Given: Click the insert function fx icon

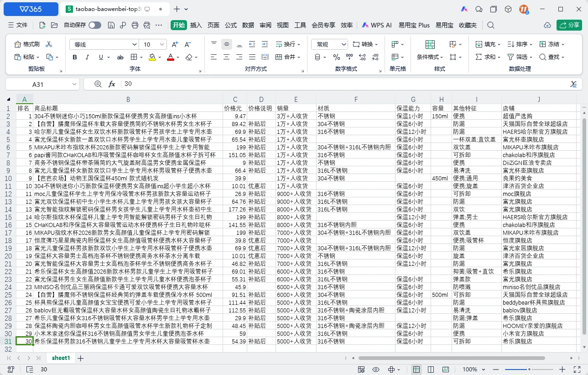Looking at the screenshot, I should (x=112, y=84).
